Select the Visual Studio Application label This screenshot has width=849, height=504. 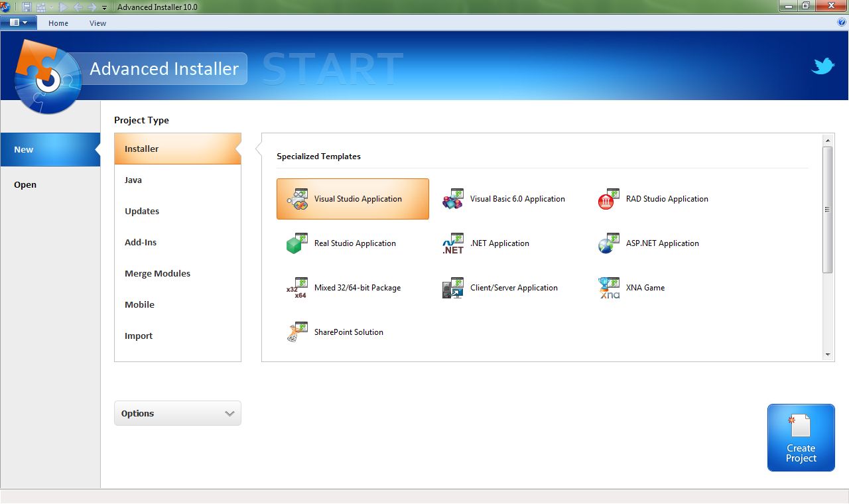pyautogui.click(x=358, y=199)
